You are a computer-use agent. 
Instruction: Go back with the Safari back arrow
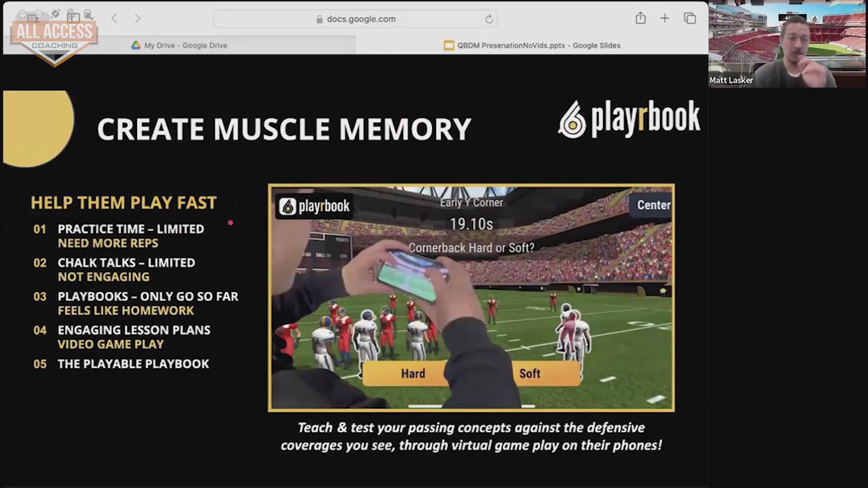tap(114, 19)
